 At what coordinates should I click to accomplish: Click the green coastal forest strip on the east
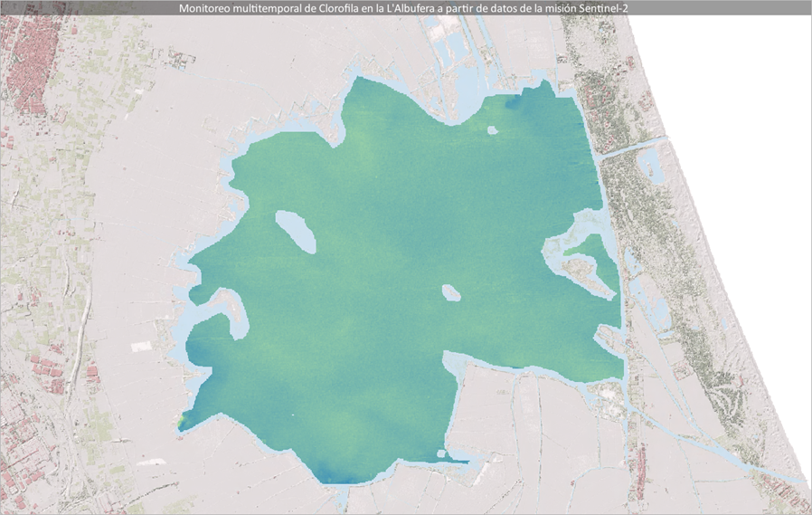coord(687,272)
